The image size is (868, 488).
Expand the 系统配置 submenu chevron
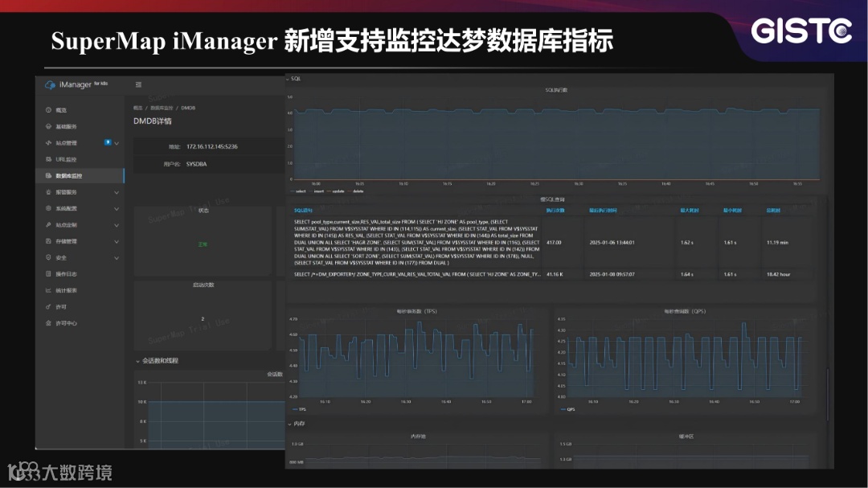117,209
